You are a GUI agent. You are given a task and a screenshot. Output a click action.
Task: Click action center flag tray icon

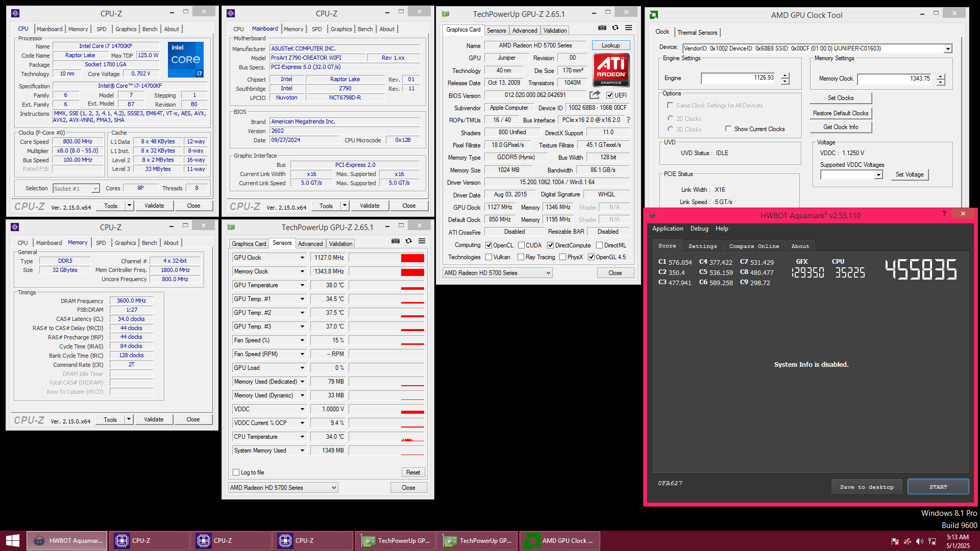click(x=895, y=541)
